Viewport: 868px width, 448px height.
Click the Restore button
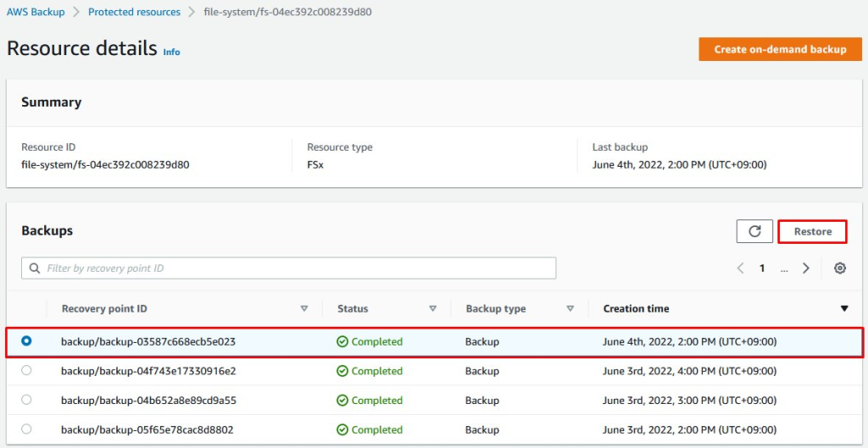click(813, 231)
